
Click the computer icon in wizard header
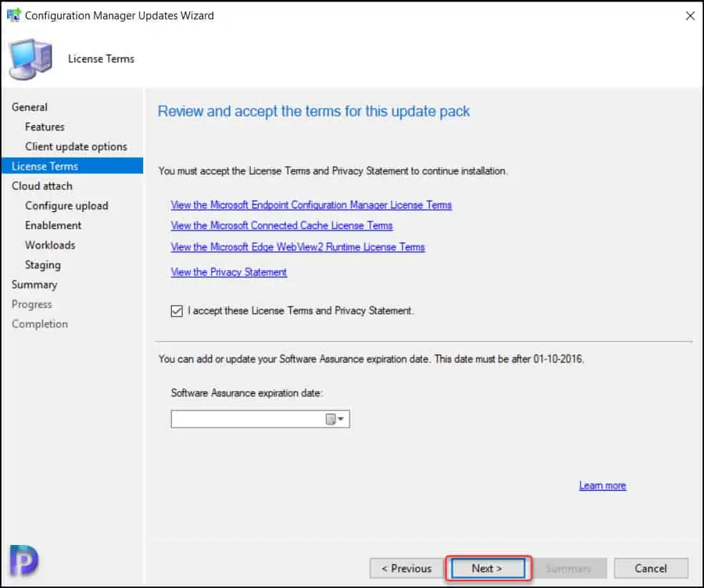coord(31,59)
